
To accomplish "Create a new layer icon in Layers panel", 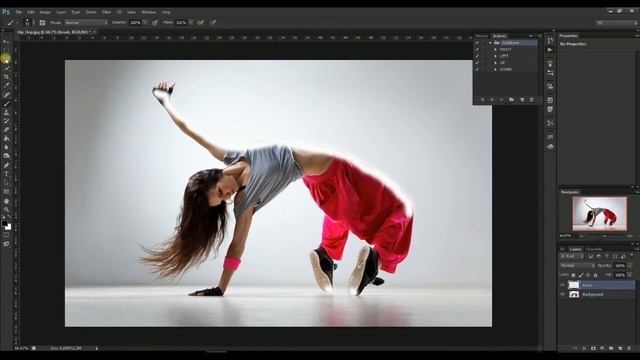I will coord(620,348).
